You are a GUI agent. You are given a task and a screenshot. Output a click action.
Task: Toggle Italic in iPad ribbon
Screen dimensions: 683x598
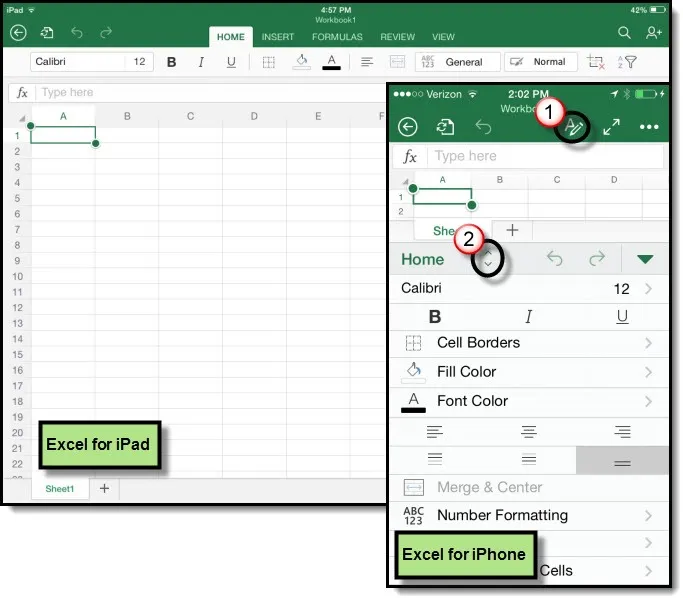(201, 62)
